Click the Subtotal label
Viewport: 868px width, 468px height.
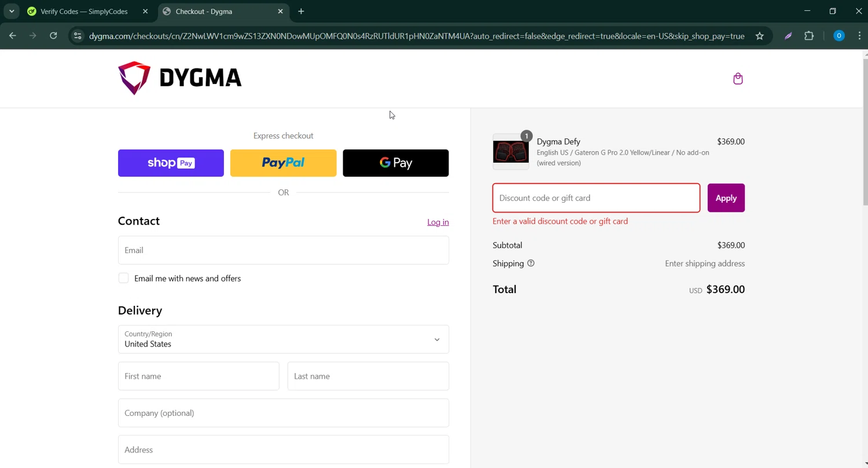(x=507, y=246)
